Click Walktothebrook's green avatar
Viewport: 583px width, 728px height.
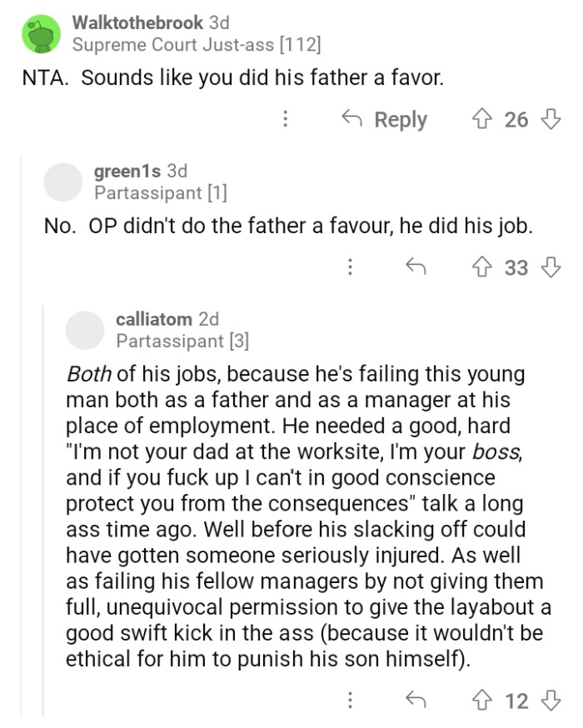click(x=40, y=34)
